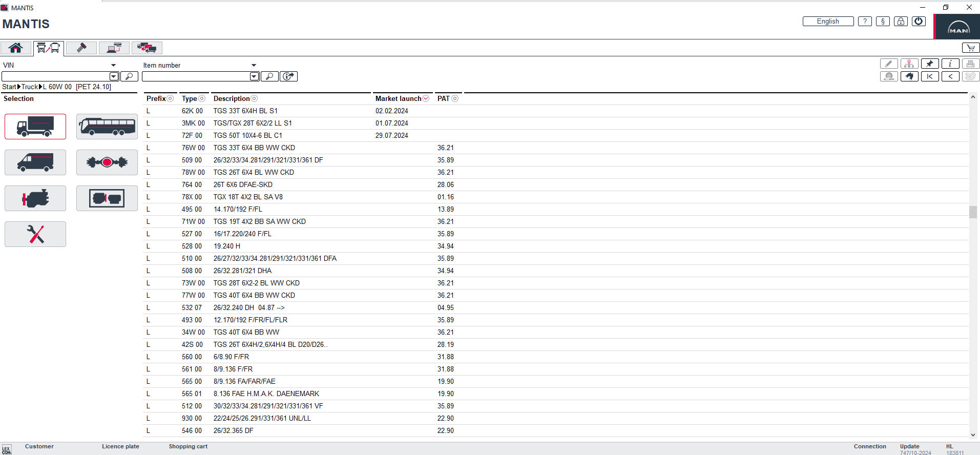This screenshot has height=455, width=980.
Task: Click the English language button
Action: tap(828, 21)
